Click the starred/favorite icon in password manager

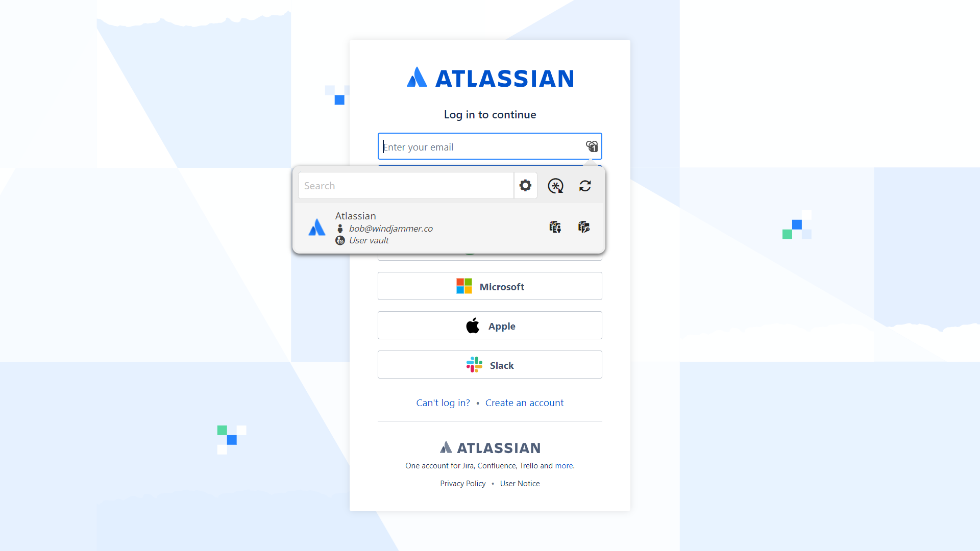555,186
